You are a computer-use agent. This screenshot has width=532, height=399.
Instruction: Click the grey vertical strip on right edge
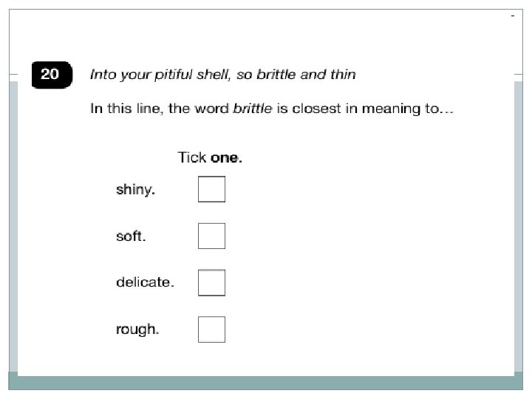[519, 226]
